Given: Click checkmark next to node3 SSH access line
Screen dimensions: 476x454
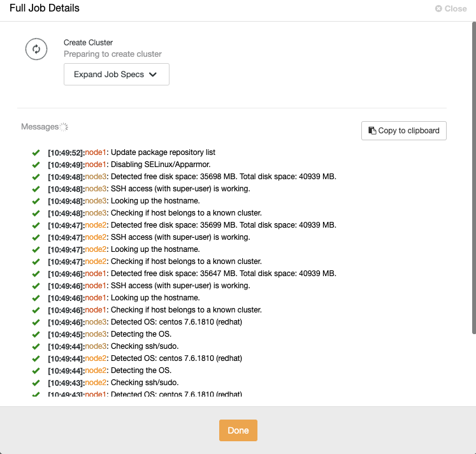Looking at the screenshot, I should tap(36, 189).
